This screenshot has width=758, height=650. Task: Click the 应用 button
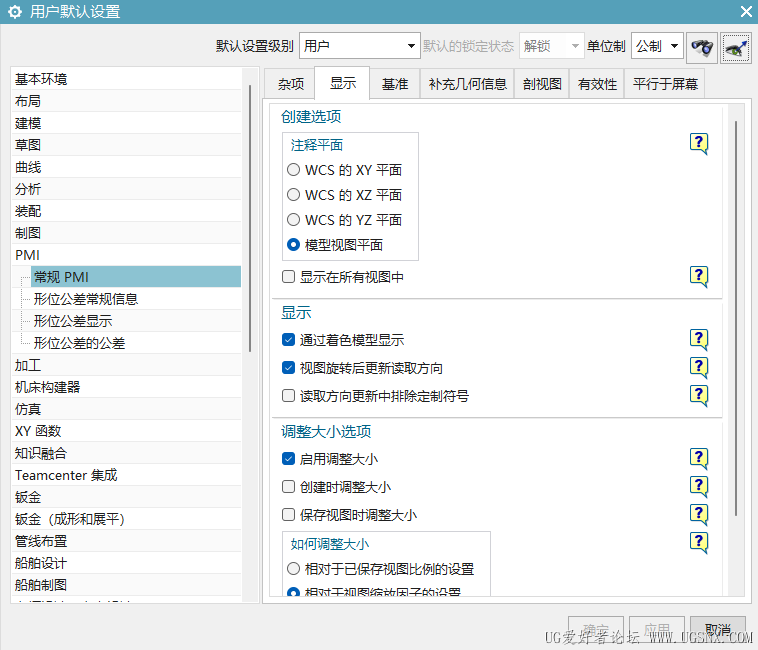point(657,630)
